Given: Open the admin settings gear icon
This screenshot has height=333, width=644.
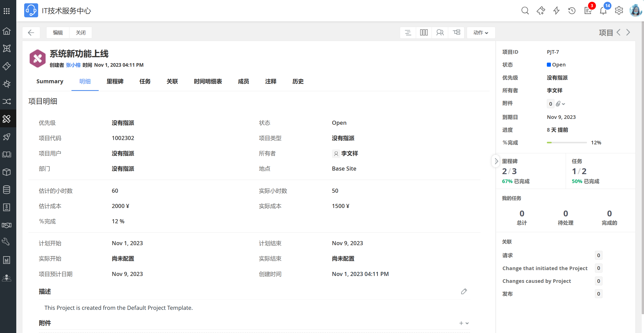Looking at the screenshot, I should pos(619,11).
